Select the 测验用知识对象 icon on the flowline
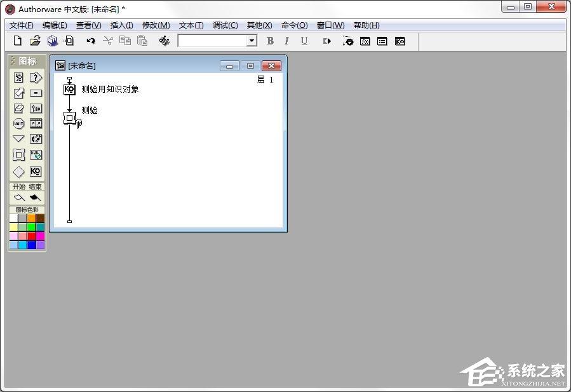 (x=69, y=89)
